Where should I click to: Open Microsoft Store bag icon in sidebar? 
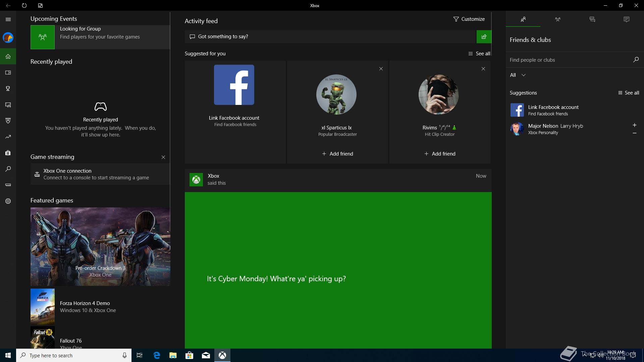point(8,153)
